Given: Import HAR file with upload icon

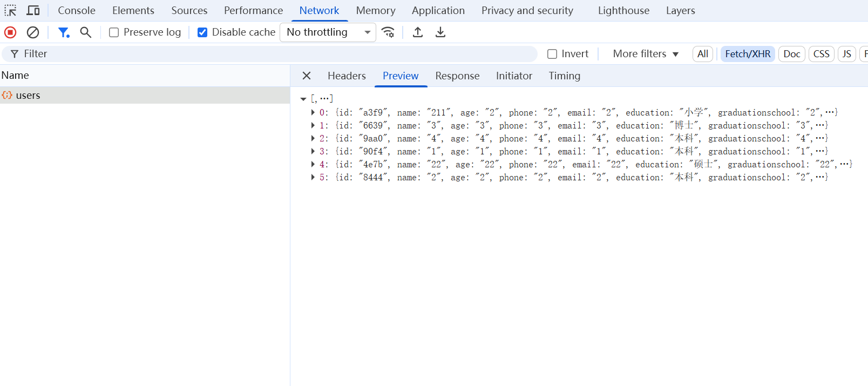Looking at the screenshot, I should point(418,32).
